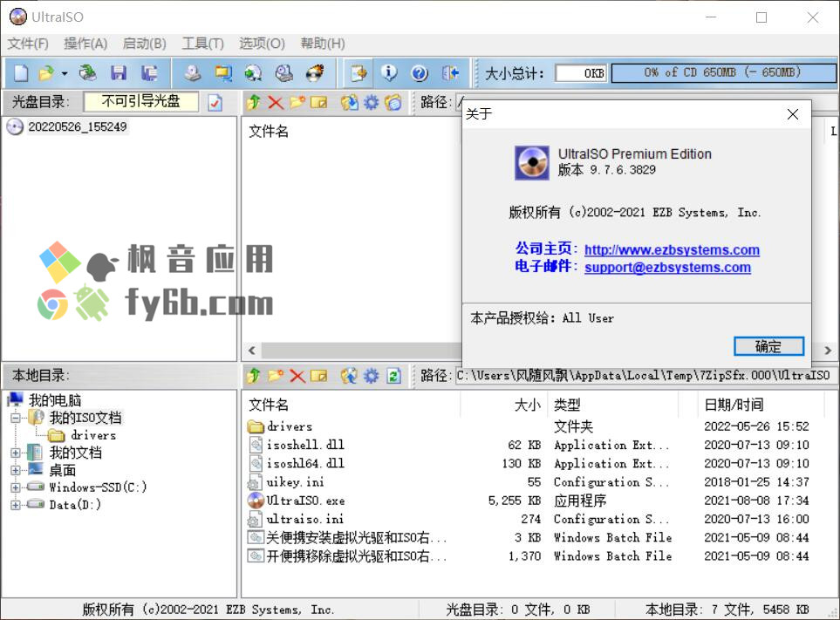840x620 pixels.
Task: Click the info icon in the toolbar
Action: pos(389,73)
